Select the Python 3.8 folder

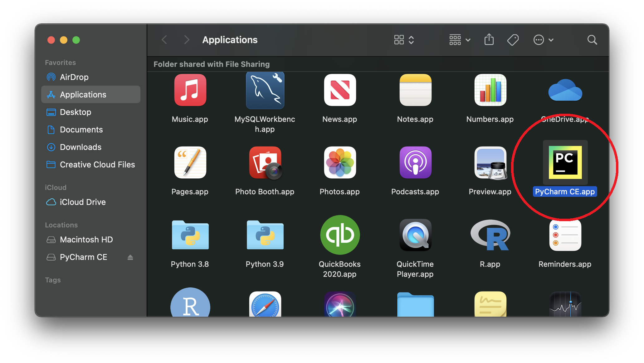tap(190, 235)
